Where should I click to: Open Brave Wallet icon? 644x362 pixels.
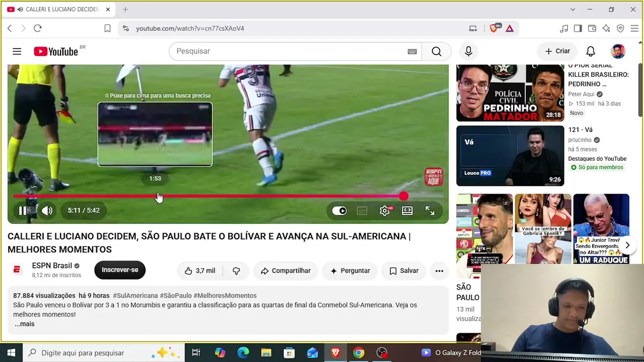[592, 29]
